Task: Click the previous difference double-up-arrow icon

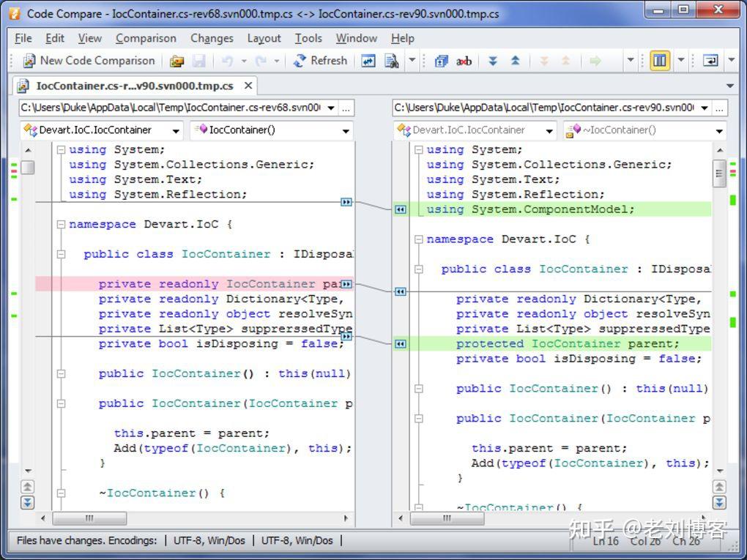Action: click(515, 61)
